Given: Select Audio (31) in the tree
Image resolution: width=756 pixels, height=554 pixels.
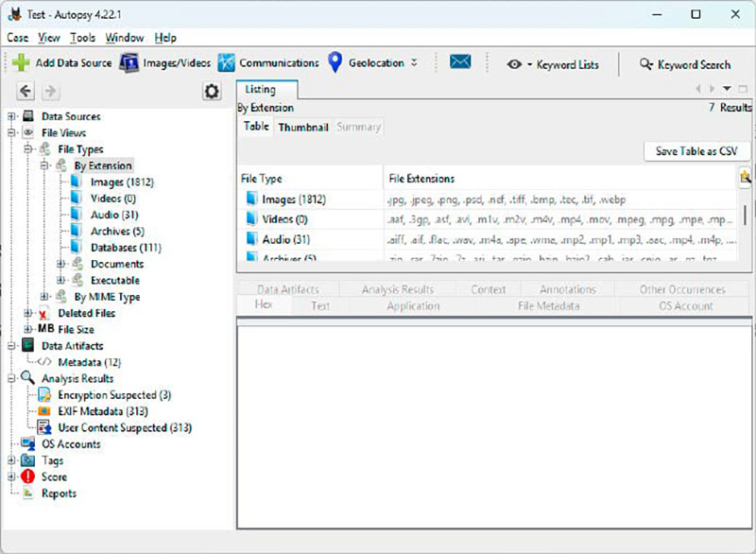Looking at the screenshot, I should pos(114,215).
